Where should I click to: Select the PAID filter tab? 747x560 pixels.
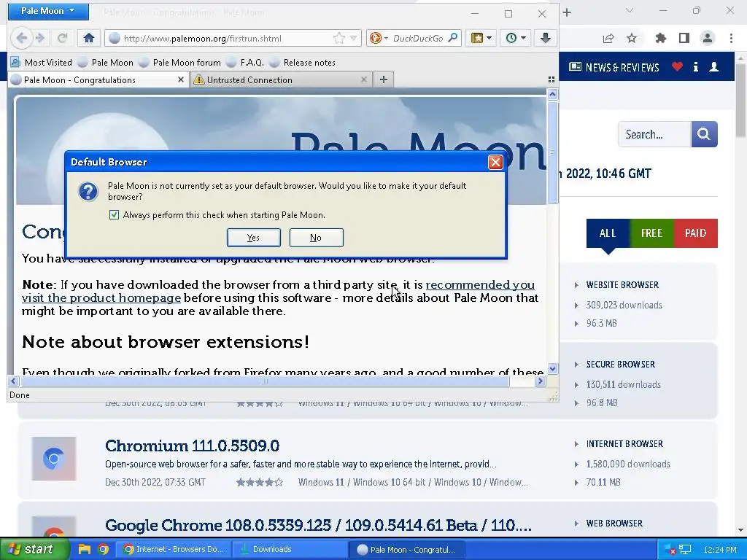pos(695,233)
